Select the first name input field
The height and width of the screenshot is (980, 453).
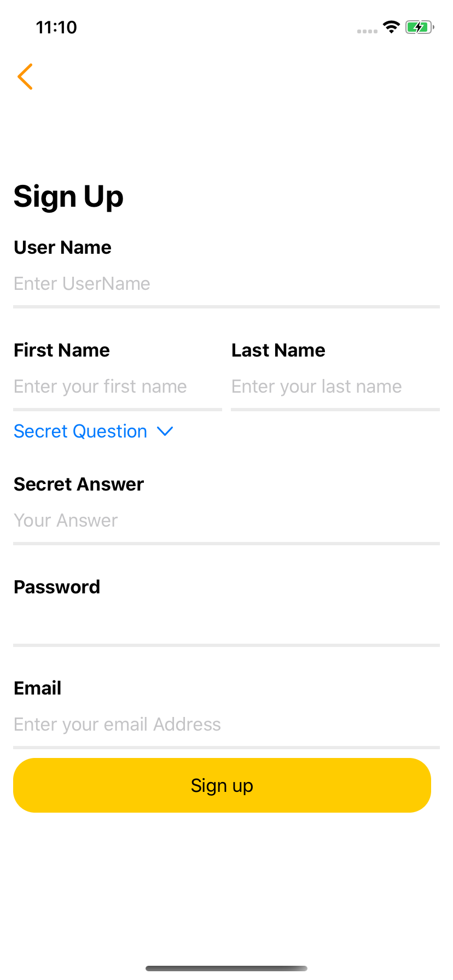click(117, 387)
